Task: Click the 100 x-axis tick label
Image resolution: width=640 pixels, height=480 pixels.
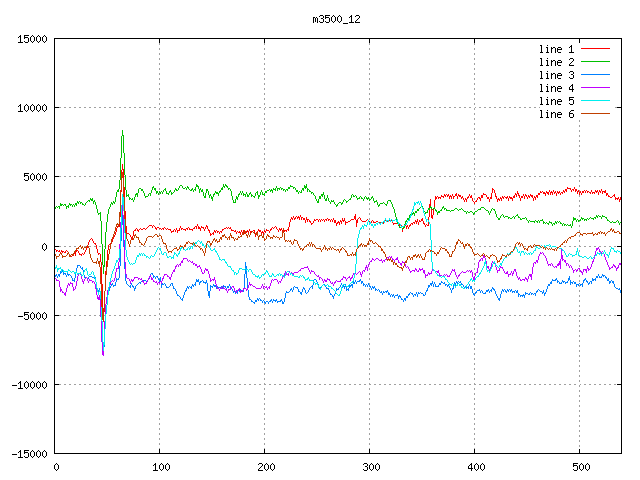Action: point(160,467)
